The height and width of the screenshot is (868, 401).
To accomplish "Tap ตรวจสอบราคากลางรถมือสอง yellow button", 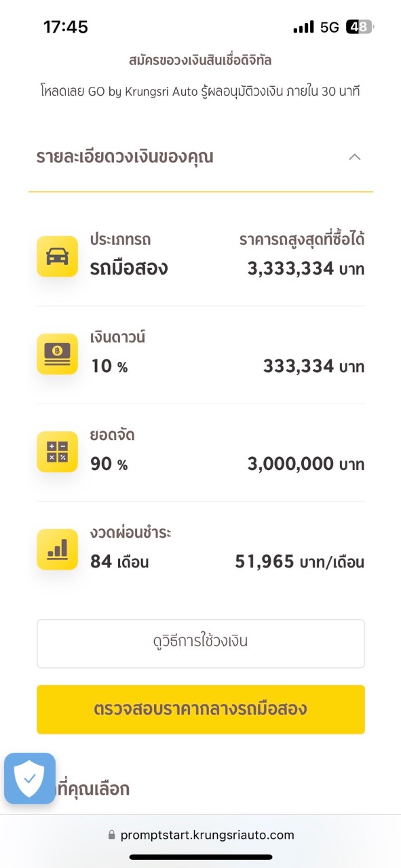I will (201, 709).
